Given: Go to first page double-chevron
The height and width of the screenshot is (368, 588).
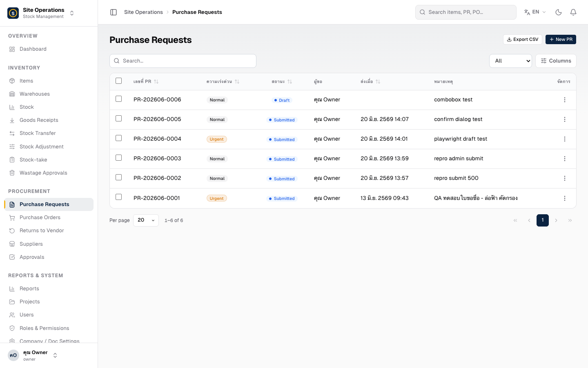Looking at the screenshot, I should coord(515,220).
